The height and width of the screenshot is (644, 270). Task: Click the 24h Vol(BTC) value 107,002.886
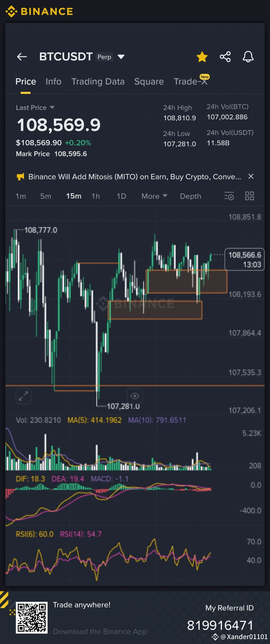point(227,117)
